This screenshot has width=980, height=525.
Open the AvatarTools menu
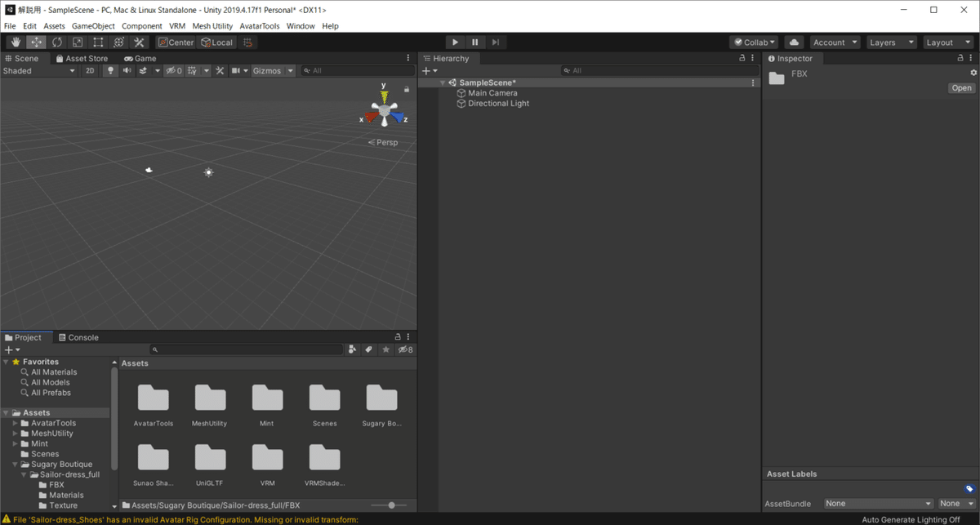click(260, 26)
